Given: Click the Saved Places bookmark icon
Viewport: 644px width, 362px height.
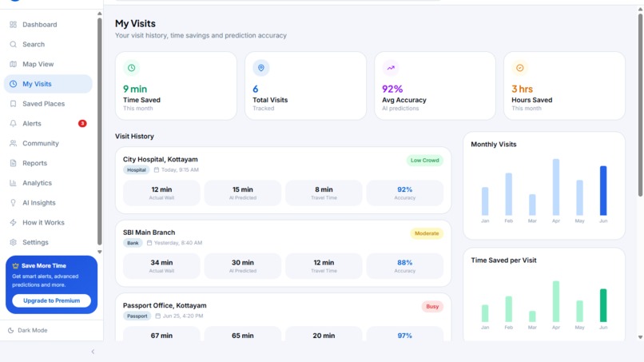Looking at the screenshot, I should click(x=13, y=104).
